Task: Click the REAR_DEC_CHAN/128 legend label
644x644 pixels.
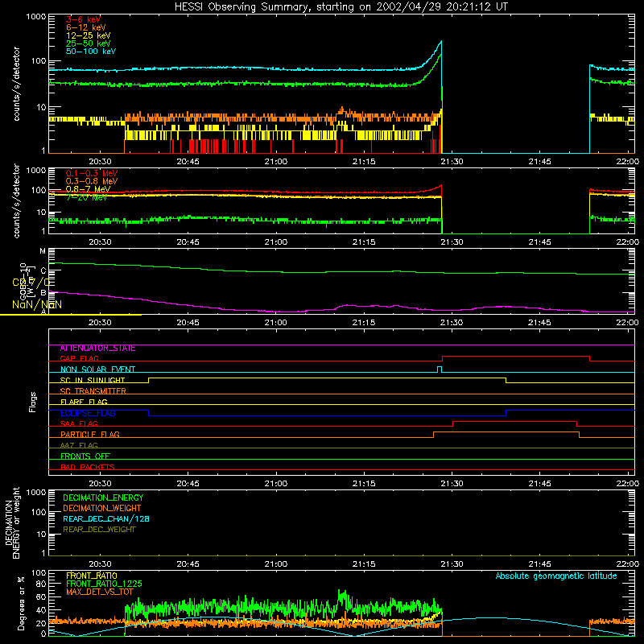Action: 106,519
